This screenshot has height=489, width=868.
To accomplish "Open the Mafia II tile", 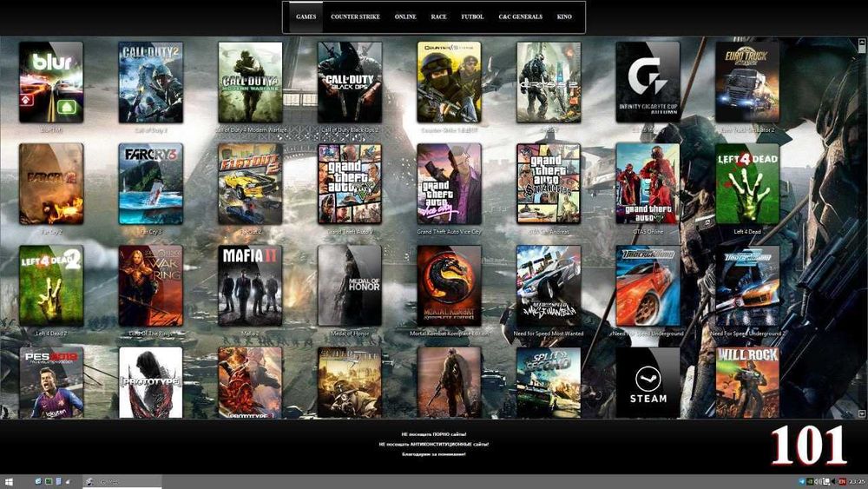I will point(250,286).
